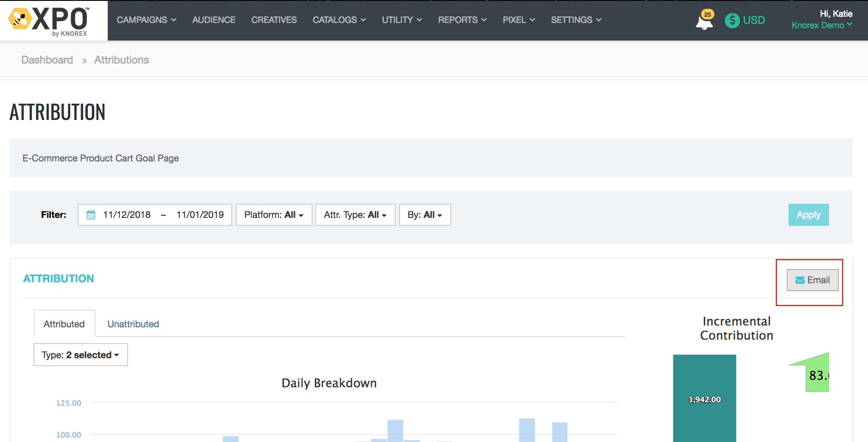Image resolution: width=868 pixels, height=442 pixels.
Task: Click the calendar icon in date filter
Action: pyautogui.click(x=91, y=215)
